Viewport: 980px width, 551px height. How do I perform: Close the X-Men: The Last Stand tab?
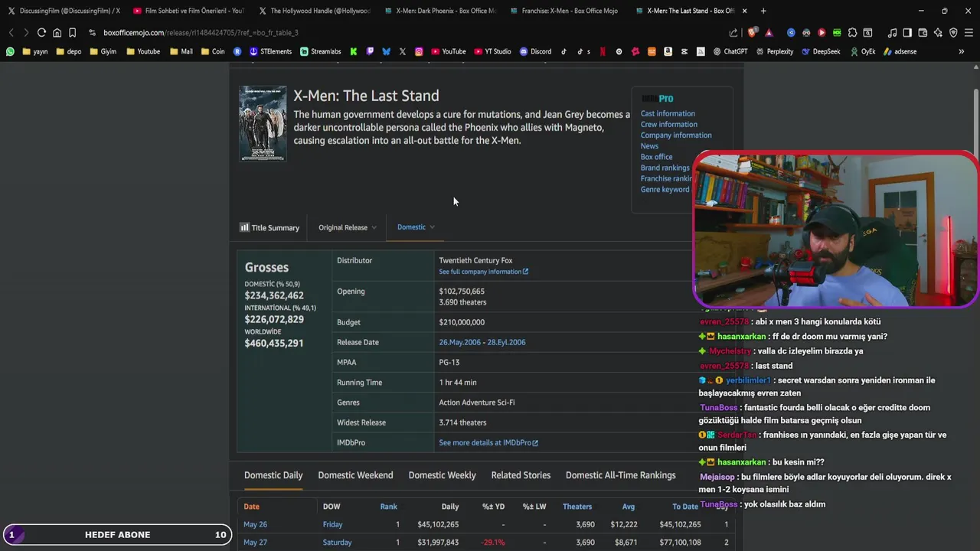click(x=744, y=11)
